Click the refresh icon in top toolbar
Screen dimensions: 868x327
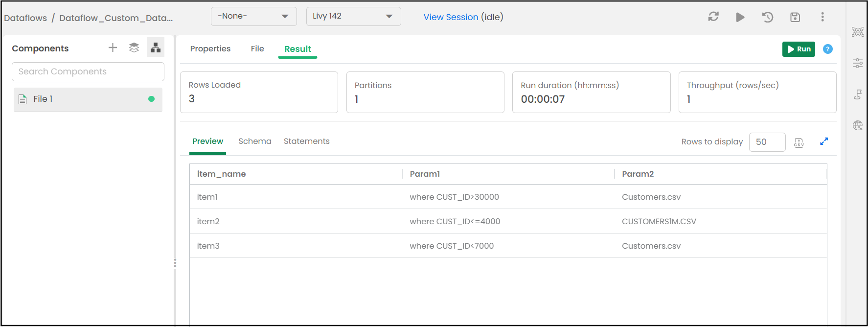[x=713, y=17]
